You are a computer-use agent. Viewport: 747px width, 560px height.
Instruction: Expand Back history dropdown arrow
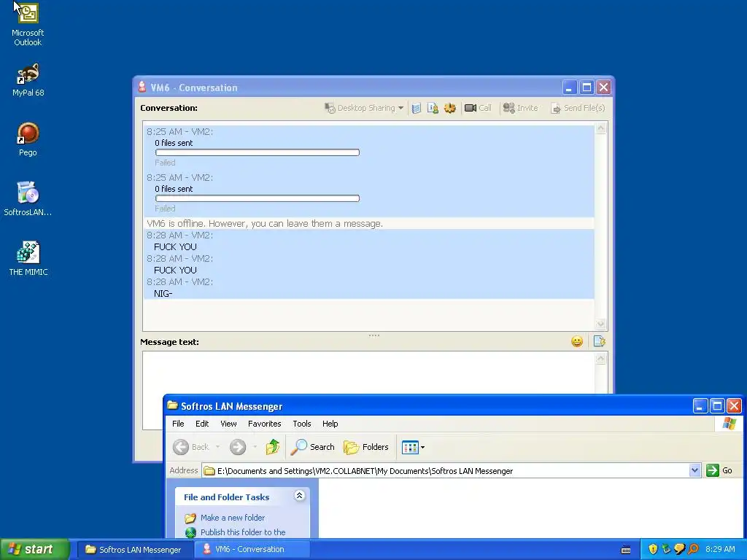click(217, 447)
